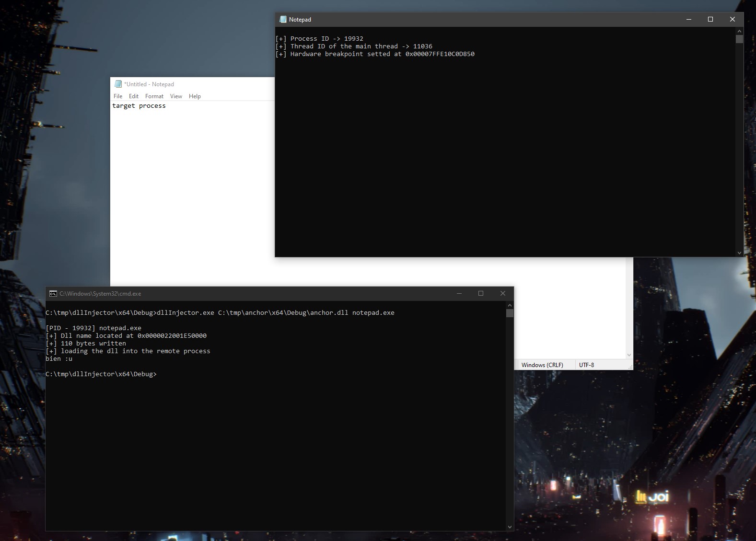The height and width of the screenshot is (541, 756).
Task: Open Help menu in Untitled Notepad
Action: click(x=195, y=96)
